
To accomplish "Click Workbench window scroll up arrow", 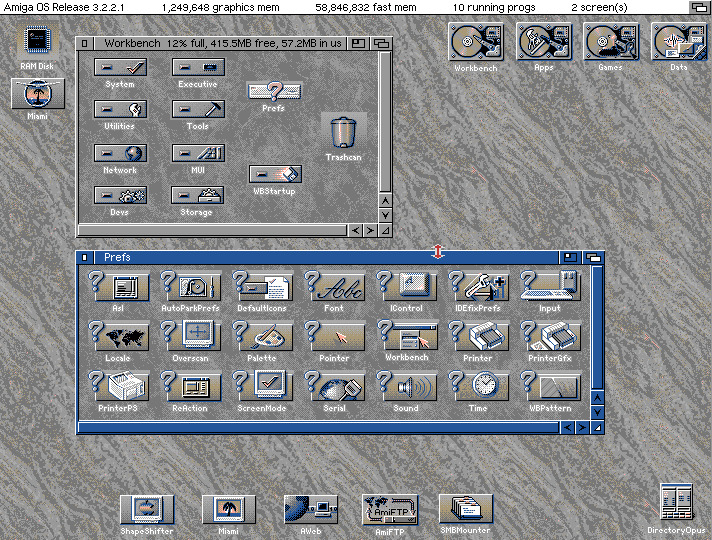I will [x=385, y=200].
